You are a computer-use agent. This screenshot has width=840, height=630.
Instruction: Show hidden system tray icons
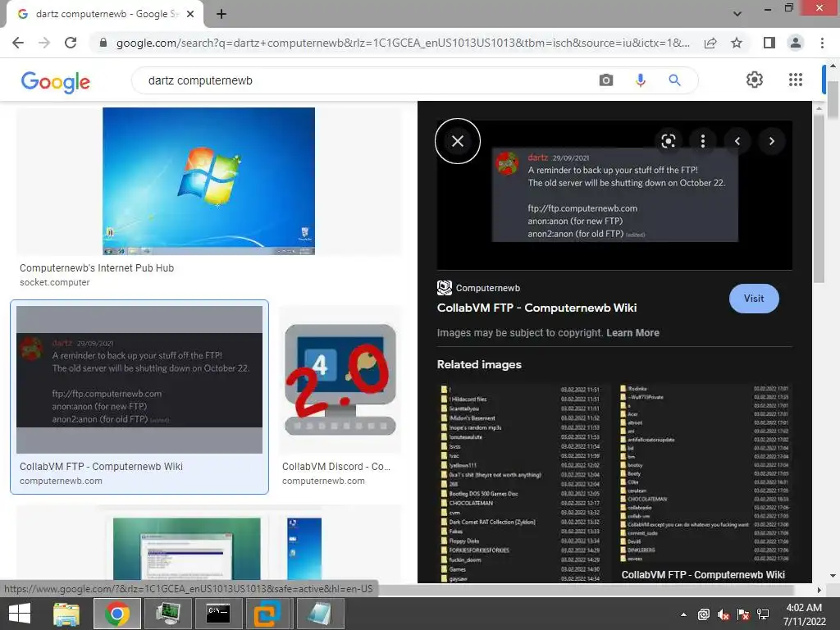pyautogui.click(x=683, y=614)
